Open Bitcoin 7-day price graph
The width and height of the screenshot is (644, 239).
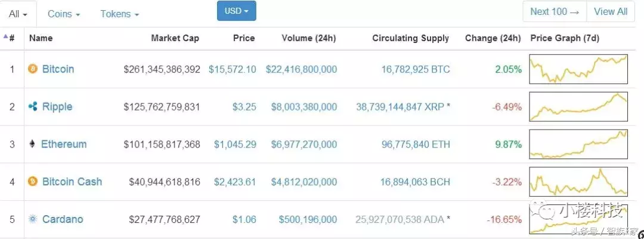coord(578,69)
